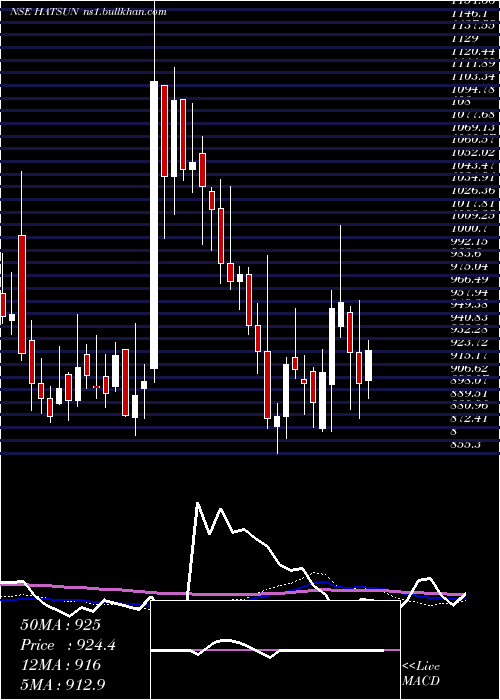
Task: Click the 1026.36 price axis label
Action: (x=473, y=191)
